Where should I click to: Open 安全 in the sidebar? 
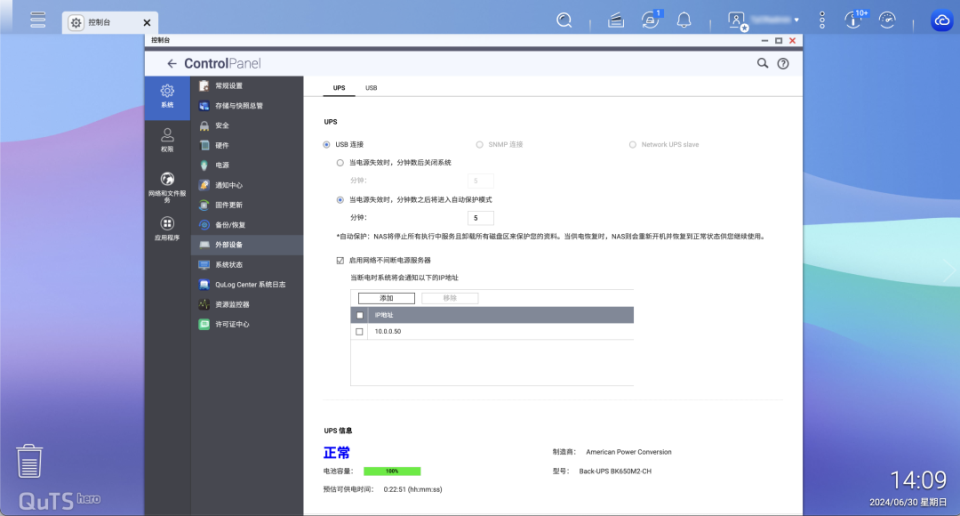[x=247, y=125]
